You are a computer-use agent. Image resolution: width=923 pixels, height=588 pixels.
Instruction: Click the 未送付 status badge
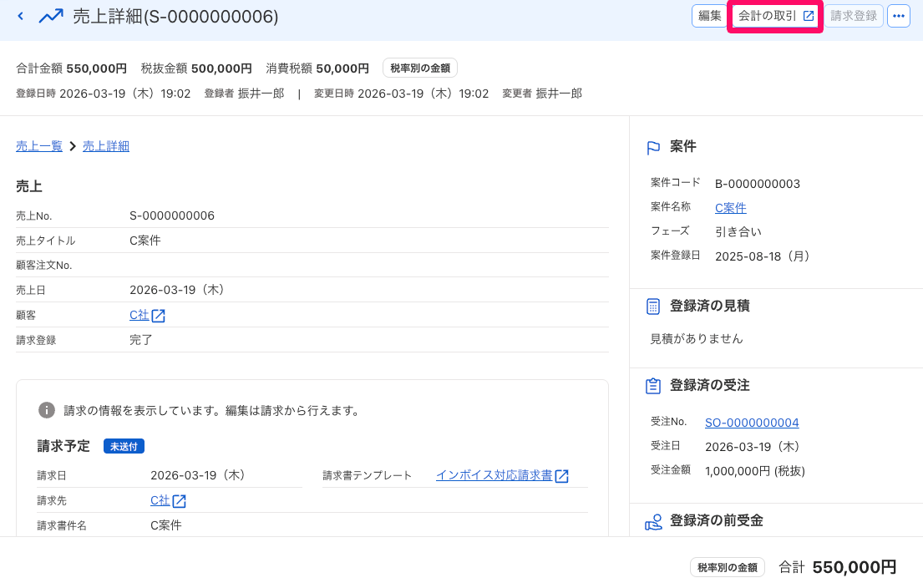point(124,447)
